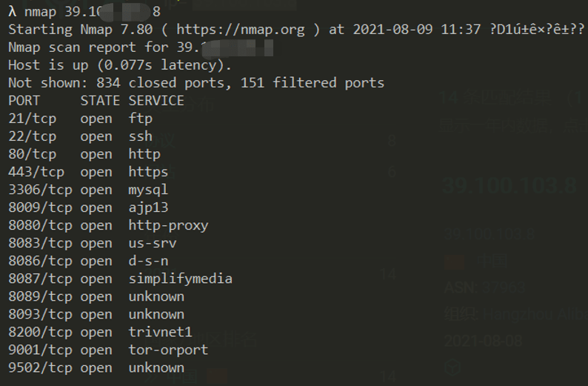Viewport: 588px width, 386px height.
Task: Click the 8093/tcp unknown line
Action: 96,315
